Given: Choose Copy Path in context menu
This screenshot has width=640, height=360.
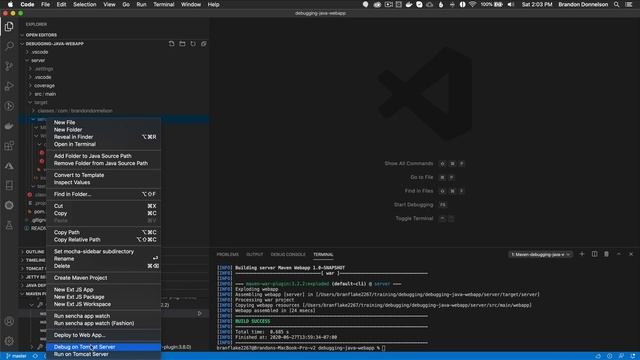Looking at the screenshot, I should (104, 232).
